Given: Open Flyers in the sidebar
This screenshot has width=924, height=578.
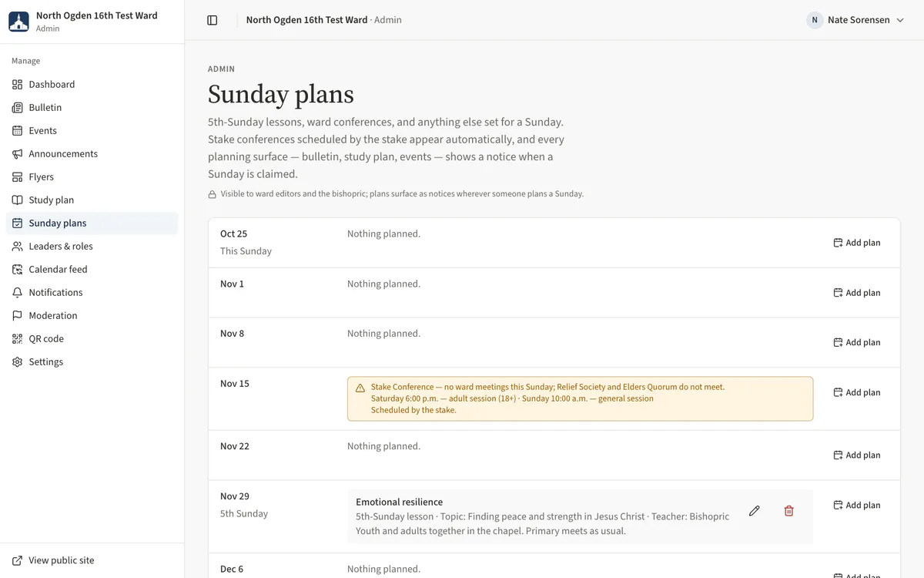Looking at the screenshot, I should (x=92, y=177).
